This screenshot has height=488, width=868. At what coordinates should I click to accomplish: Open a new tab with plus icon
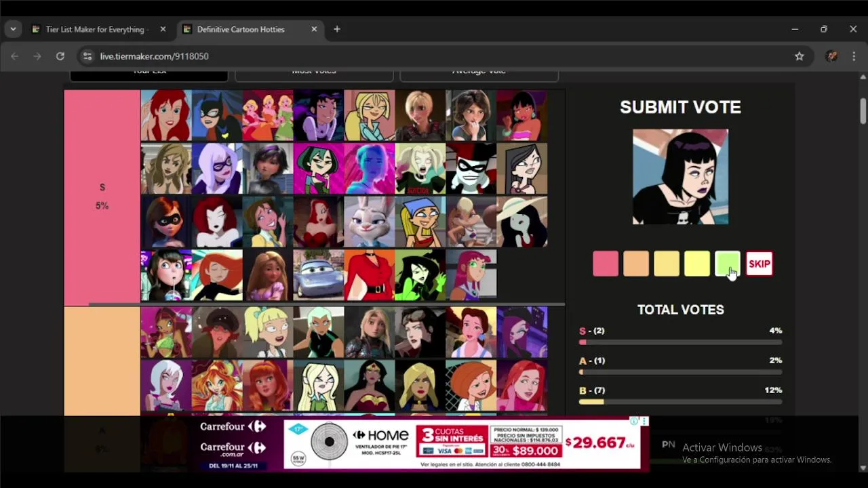337,29
